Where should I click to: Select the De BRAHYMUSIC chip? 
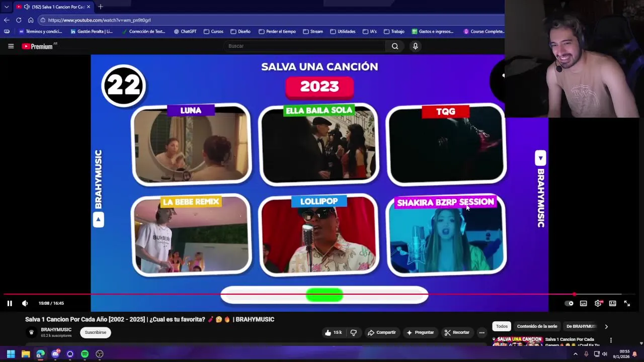tap(581, 326)
